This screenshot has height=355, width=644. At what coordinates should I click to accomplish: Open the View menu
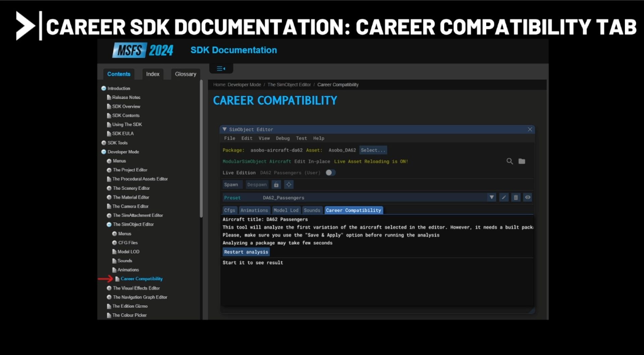(264, 138)
